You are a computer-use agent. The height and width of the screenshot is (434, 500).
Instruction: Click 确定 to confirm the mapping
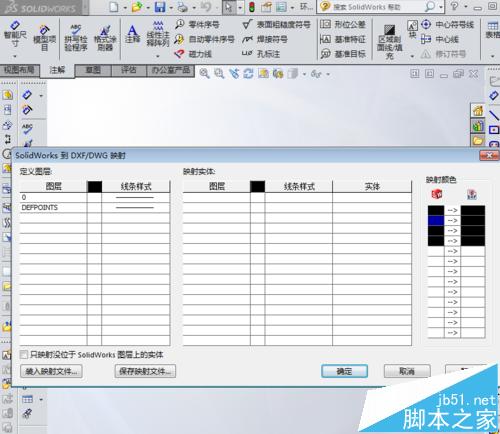344,371
